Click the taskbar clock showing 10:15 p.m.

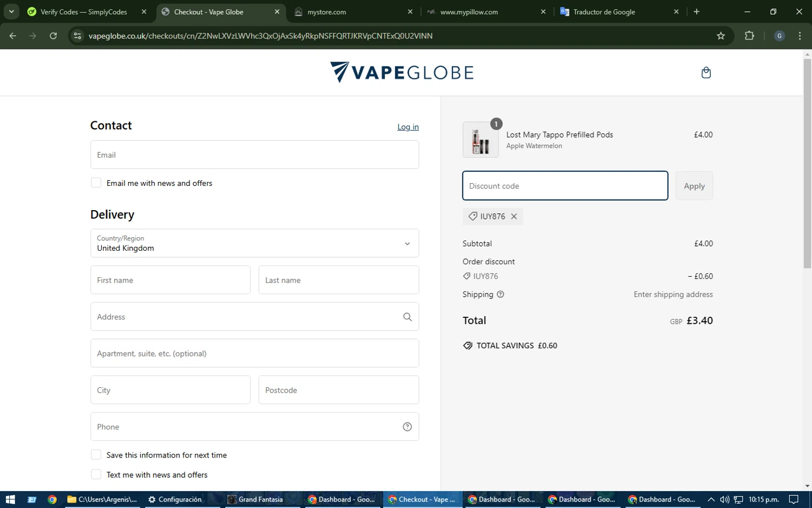[x=763, y=499]
